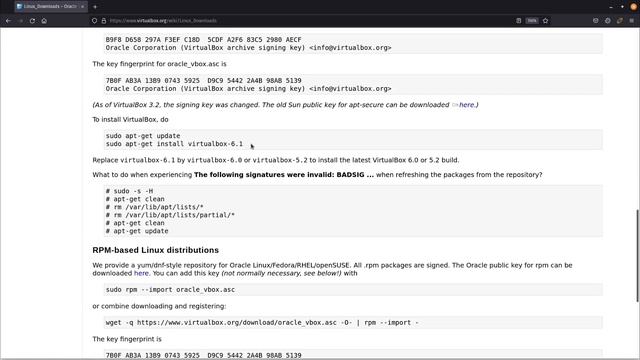
Task: Bookmark this page with the star
Action: (x=545, y=20)
